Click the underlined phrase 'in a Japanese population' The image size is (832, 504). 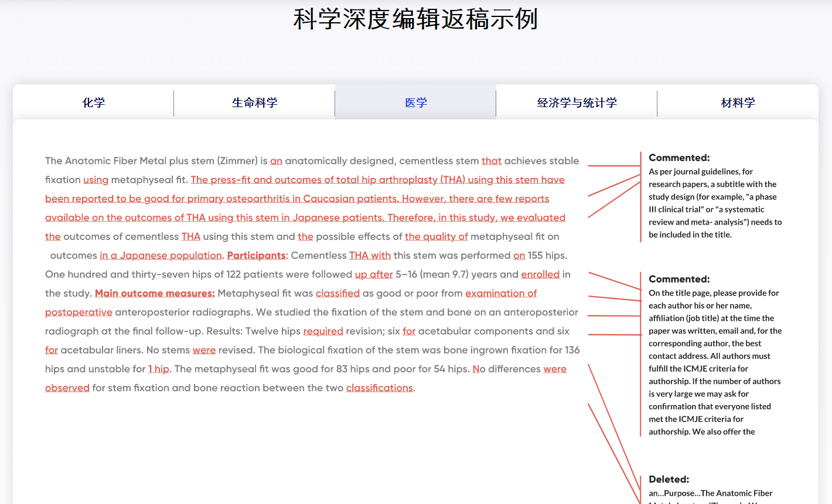coord(161,255)
